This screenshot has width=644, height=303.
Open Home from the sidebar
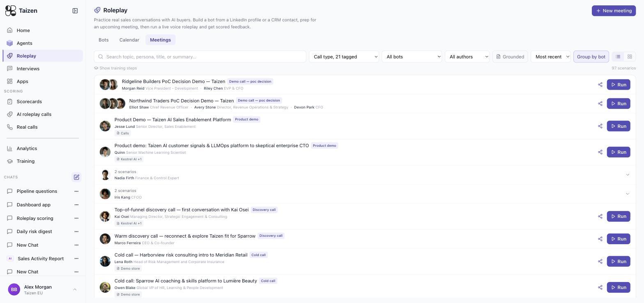pos(43,30)
